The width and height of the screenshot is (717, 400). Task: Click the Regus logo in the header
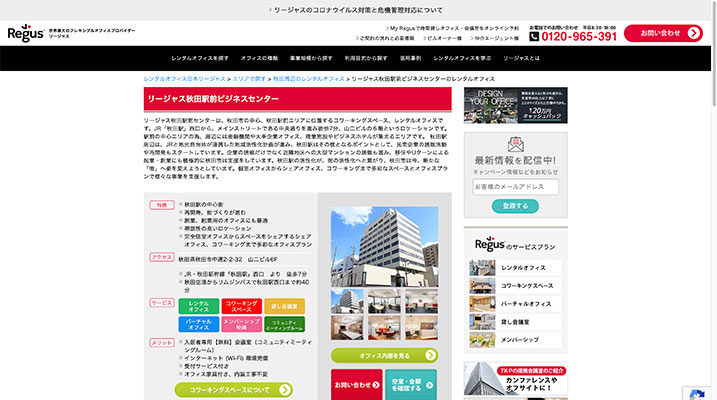tap(26, 33)
